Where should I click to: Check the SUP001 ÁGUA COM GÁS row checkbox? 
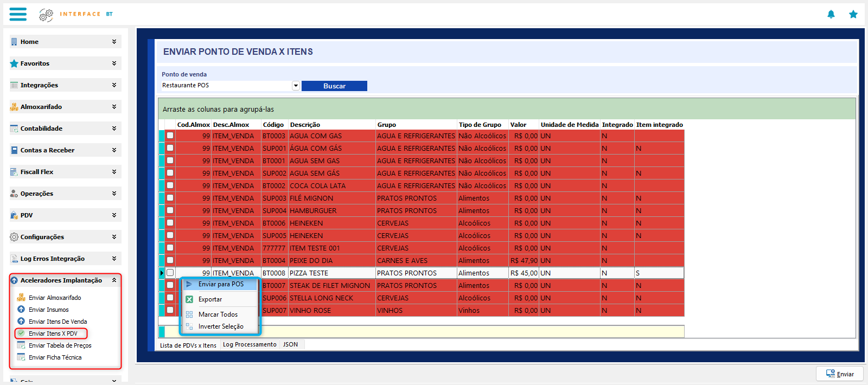[170, 148]
